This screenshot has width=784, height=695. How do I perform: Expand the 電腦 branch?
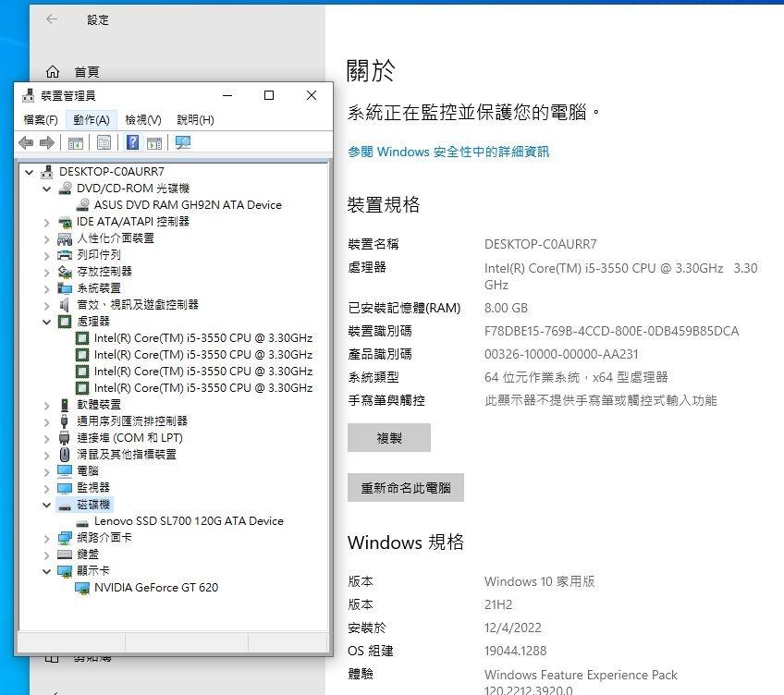click(x=46, y=472)
